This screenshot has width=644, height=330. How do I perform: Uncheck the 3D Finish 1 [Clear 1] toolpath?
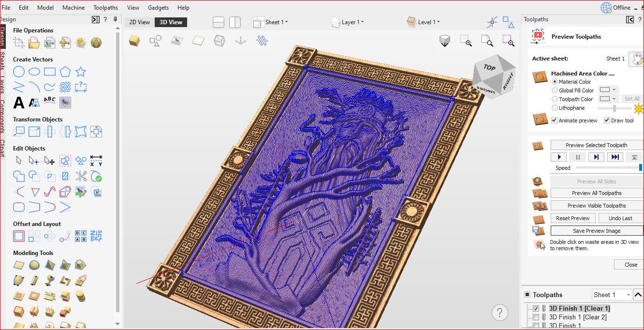pyautogui.click(x=536, y=308)
